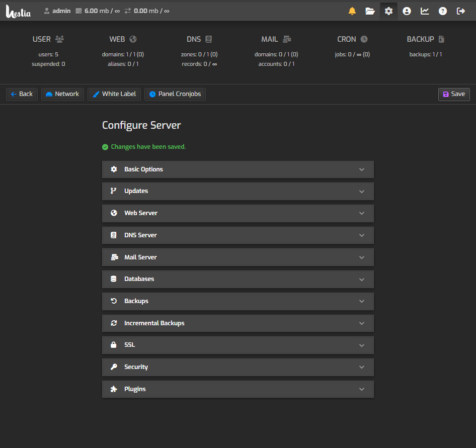Open the notifications bell icon
The height and width of the screenshot is (448, 476).
tap(352, 11)
